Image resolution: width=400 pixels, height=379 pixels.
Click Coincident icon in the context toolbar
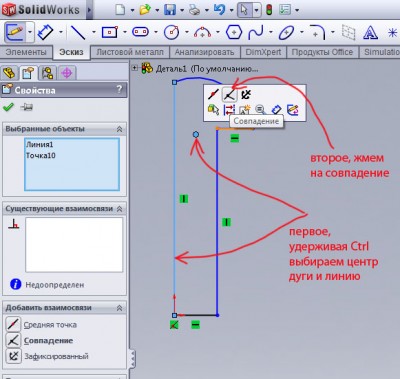229,95
